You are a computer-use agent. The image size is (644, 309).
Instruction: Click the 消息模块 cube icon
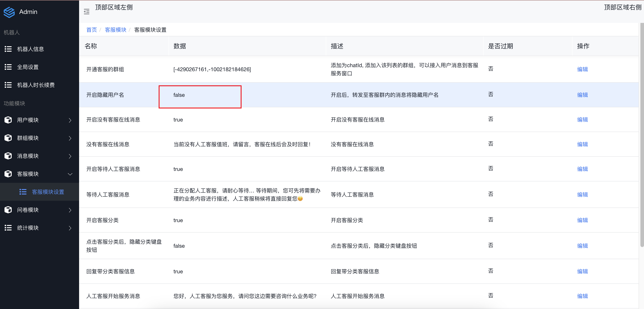[8, 156]
